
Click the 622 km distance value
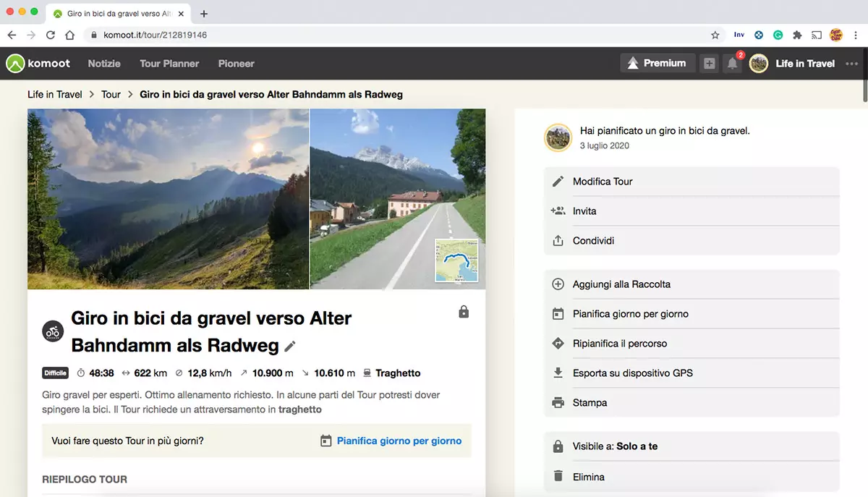point(150,373)
